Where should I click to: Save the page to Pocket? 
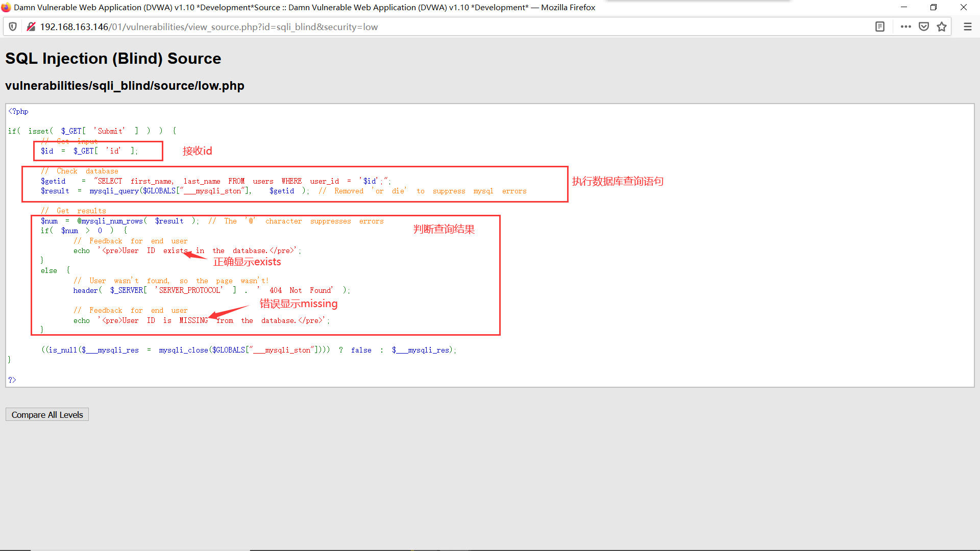click(924, 27)
